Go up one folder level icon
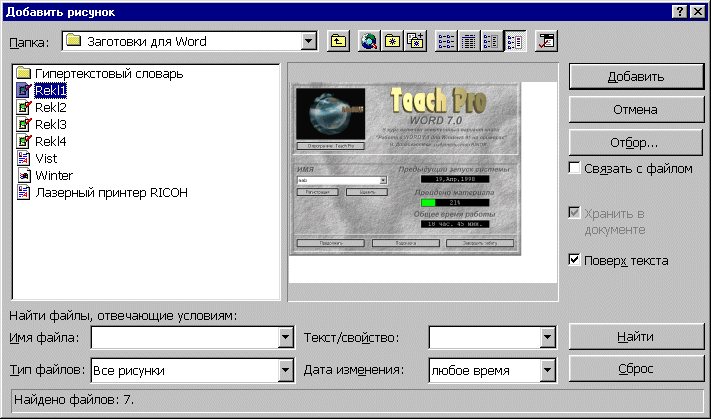The height and width of the screenshot is (419, 711). [x=338, y=42]
